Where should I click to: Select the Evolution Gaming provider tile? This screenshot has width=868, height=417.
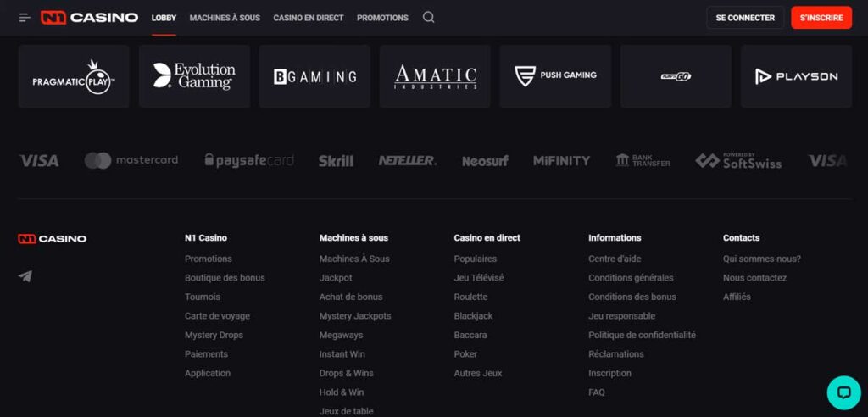[x=194, y=76]
